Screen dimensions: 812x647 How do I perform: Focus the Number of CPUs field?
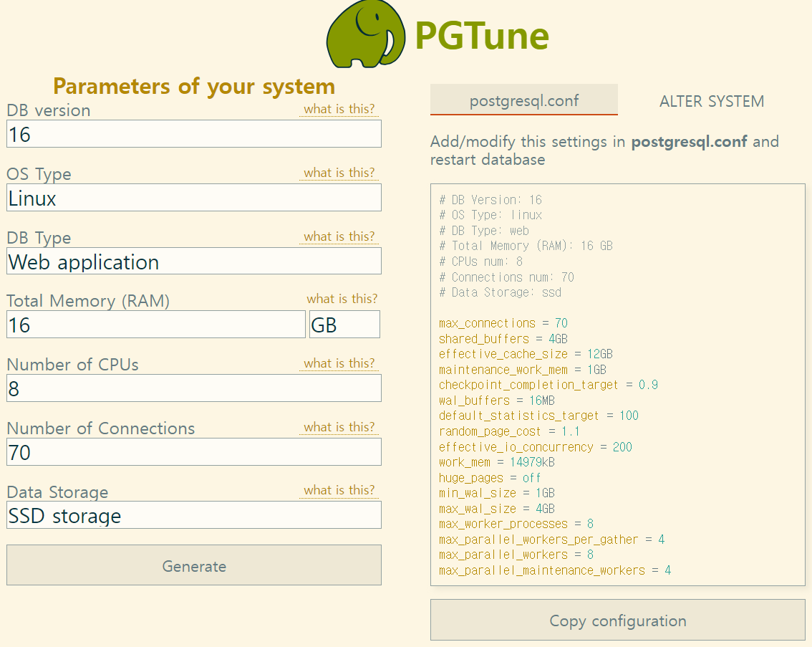point(193,388)
